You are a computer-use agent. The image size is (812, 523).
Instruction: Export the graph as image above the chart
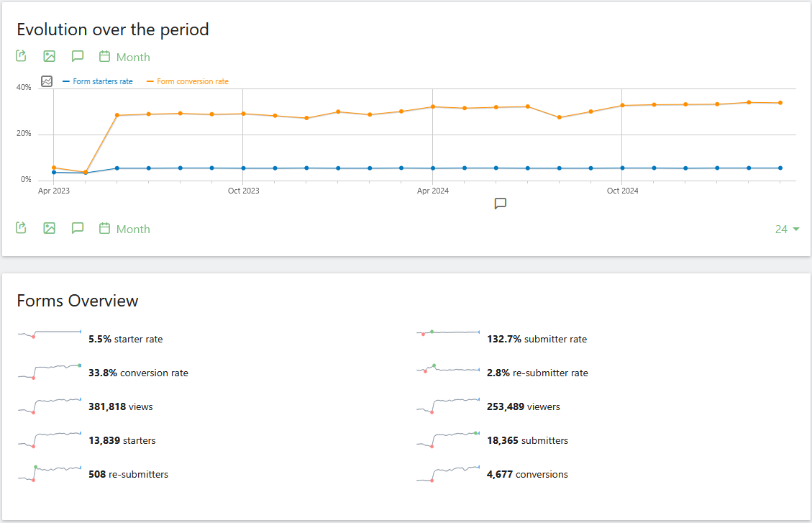49,56
